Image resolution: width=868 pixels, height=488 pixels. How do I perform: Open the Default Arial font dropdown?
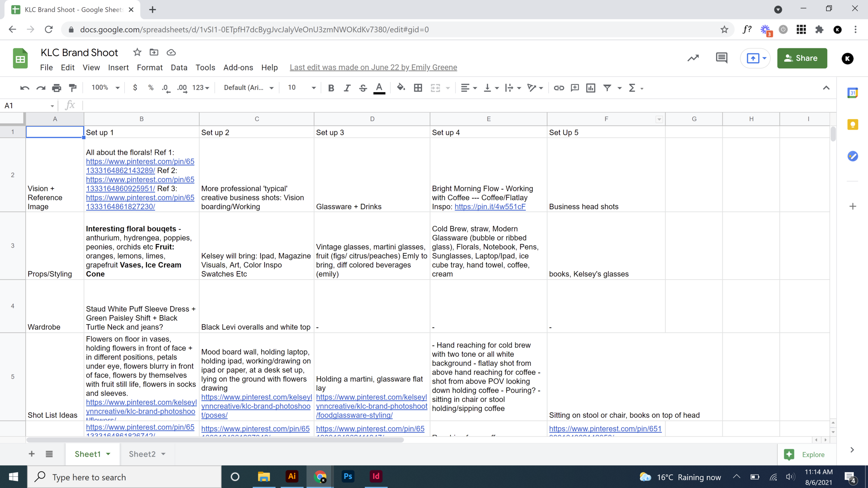pos(249,88)
